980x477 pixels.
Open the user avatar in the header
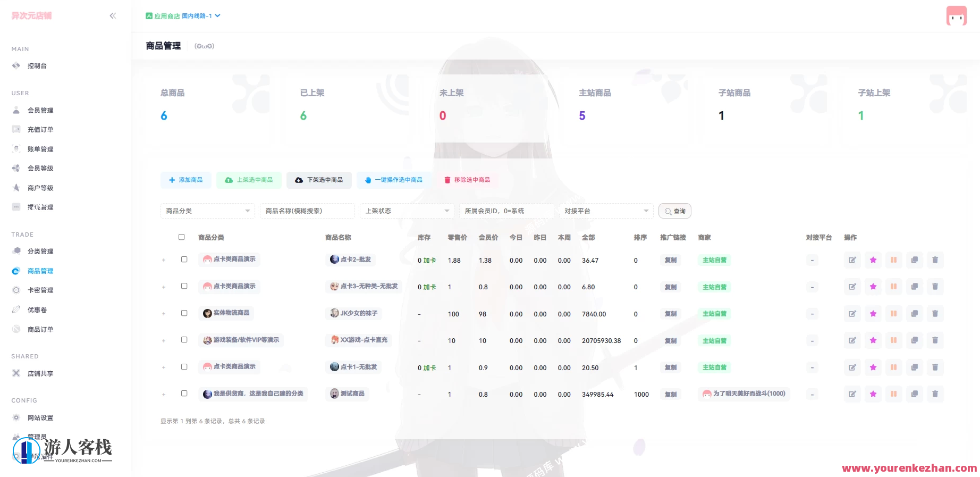coord(956,16)
